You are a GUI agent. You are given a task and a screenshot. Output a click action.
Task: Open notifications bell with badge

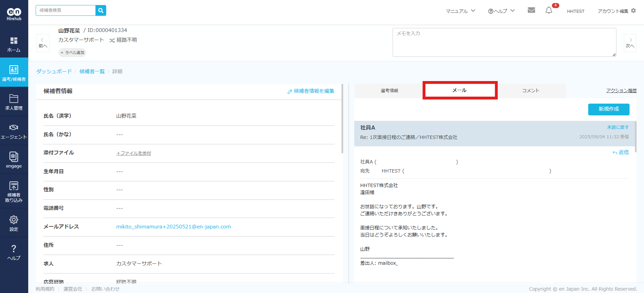(549, 10)
